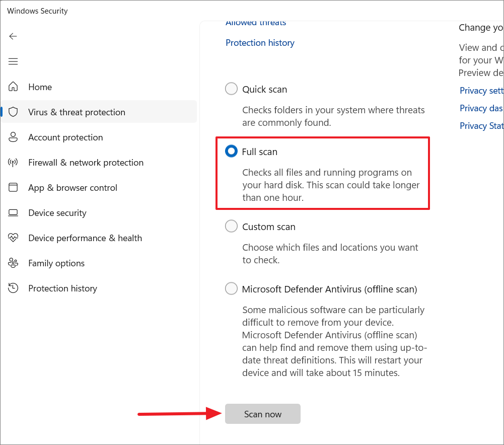Select the Custom scan option
504x445 pixels.
coord(231,226)
